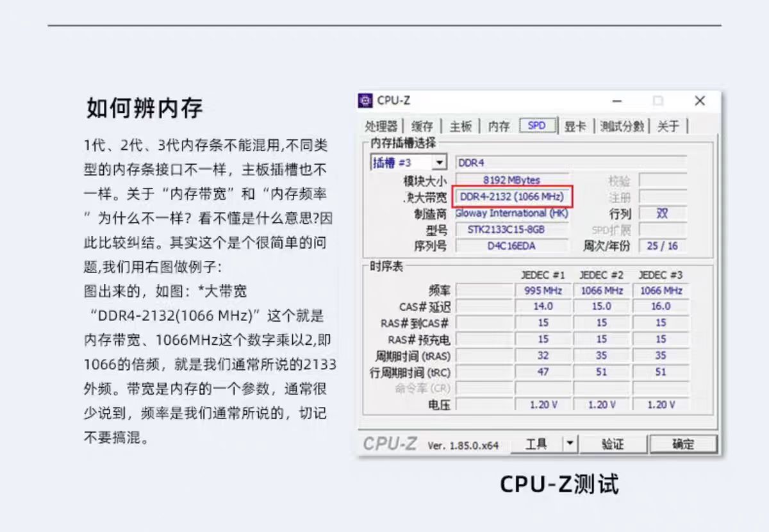Click the JEDEC #2 column showing 1066 MHz

pyautogui.click(x=601, y=290)
